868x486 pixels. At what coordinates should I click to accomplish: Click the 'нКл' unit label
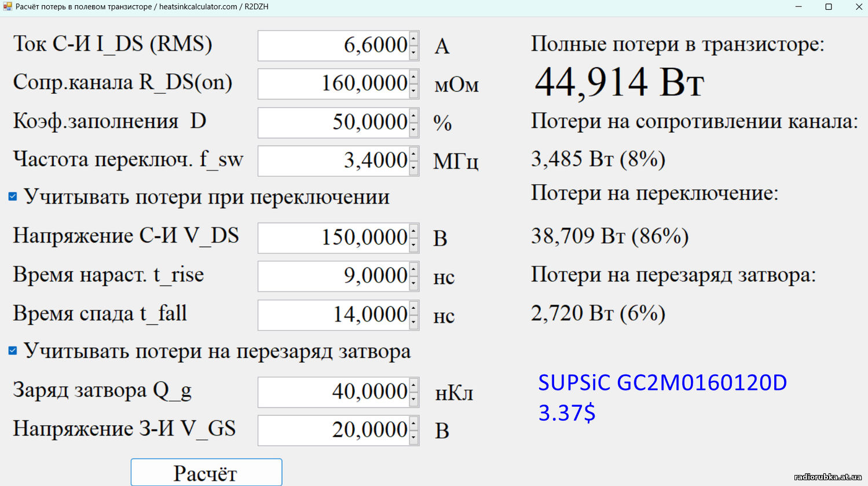coord(454,393)
